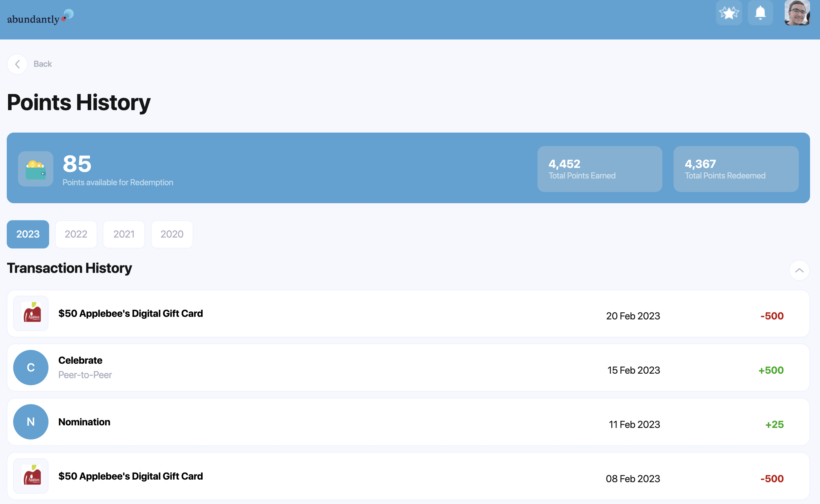820x504 pixels.
Task: Click the stars rewards icon in header
Action: pos(729,13)
